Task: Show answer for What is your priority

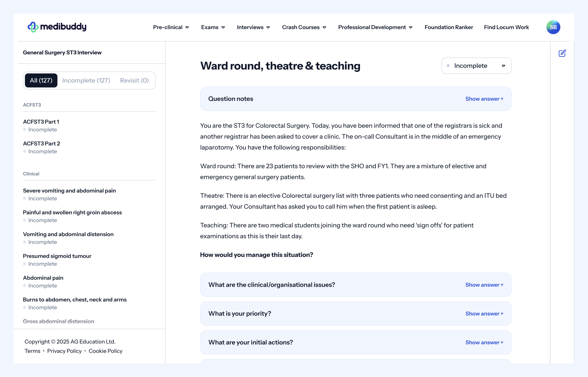Action: (484, 314)
